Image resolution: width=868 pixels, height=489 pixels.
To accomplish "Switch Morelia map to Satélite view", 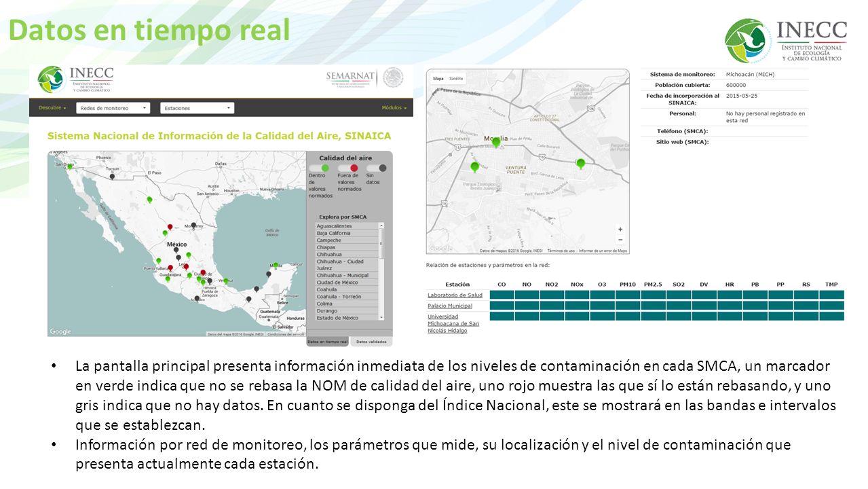I will tap(456, 79).
